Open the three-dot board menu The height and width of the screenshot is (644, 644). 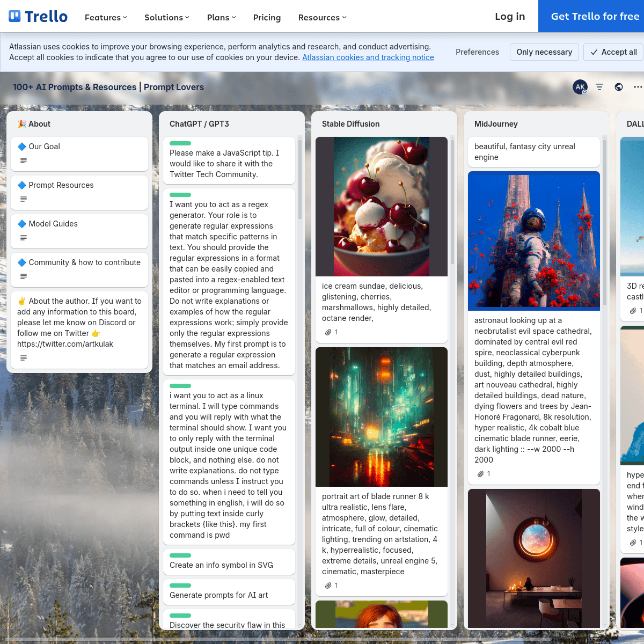tap(638, 87)
